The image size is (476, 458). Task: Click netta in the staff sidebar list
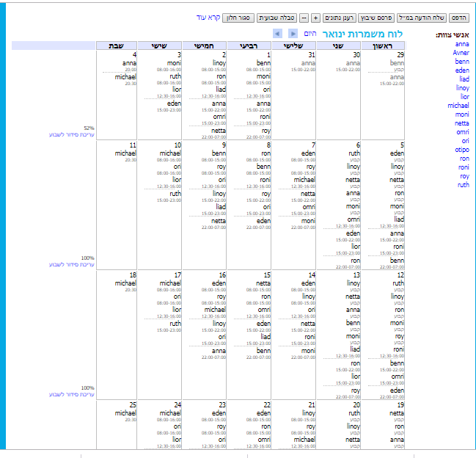[462, 123]
